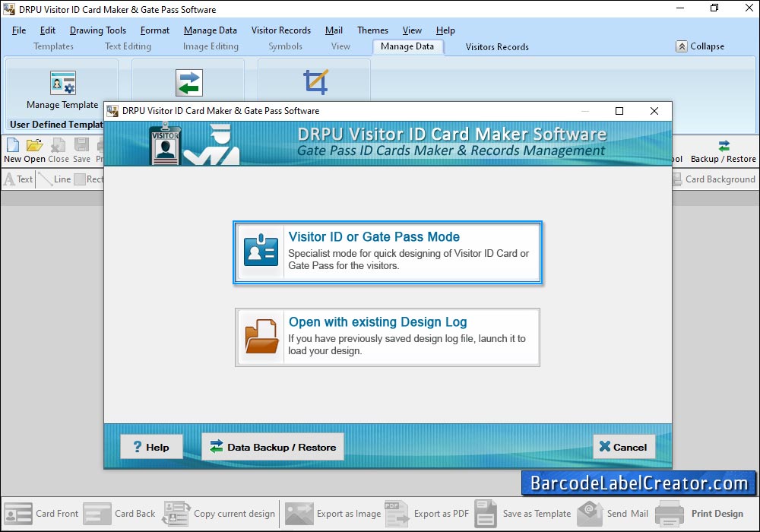Open Backup / Restore in main toolbar
Image resolution: width=760 pixels, height=532 pixels.
pyautogui.click(x=724, y=151)
